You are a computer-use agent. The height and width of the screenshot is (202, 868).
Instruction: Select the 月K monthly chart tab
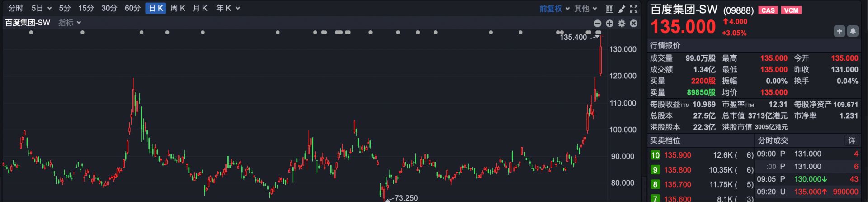(x=200, y=8)
